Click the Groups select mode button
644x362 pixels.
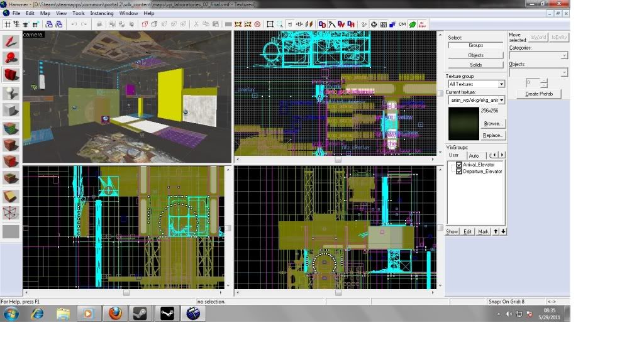[x=475, y=45]
